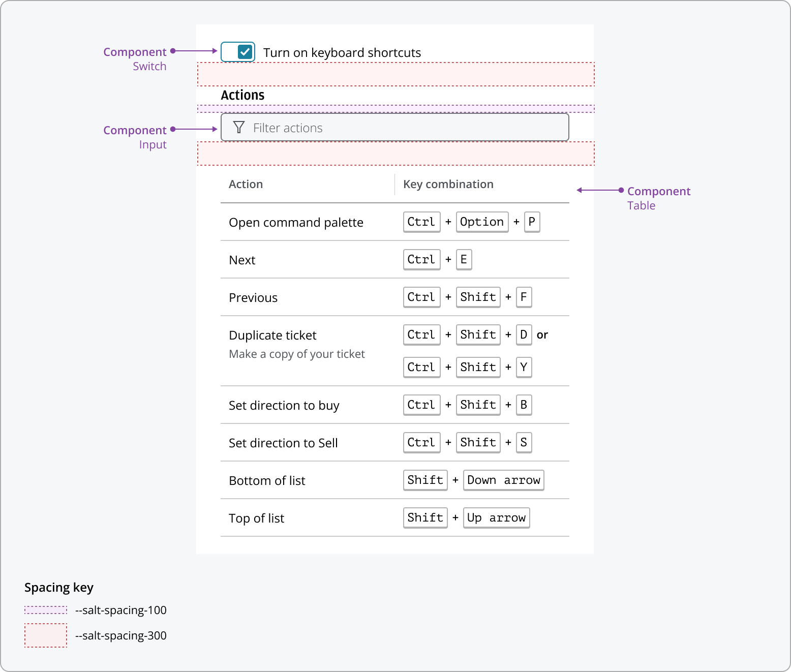Click the checkmark inside the switch control
791x672 pixels.
[245, 51]
